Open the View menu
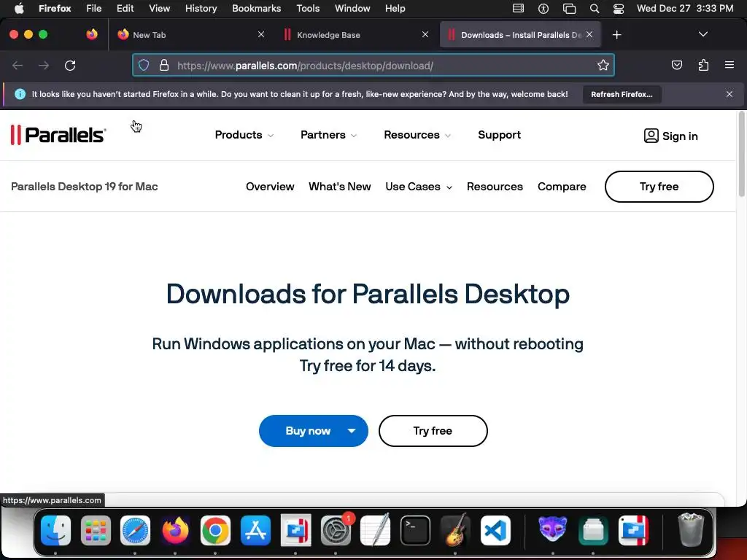The height and width of the screenshot is (560, 747). (159, 8)
